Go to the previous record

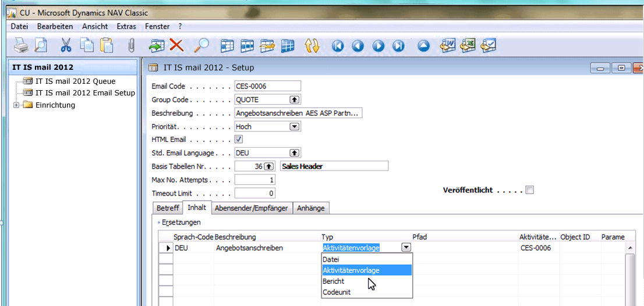358,45
